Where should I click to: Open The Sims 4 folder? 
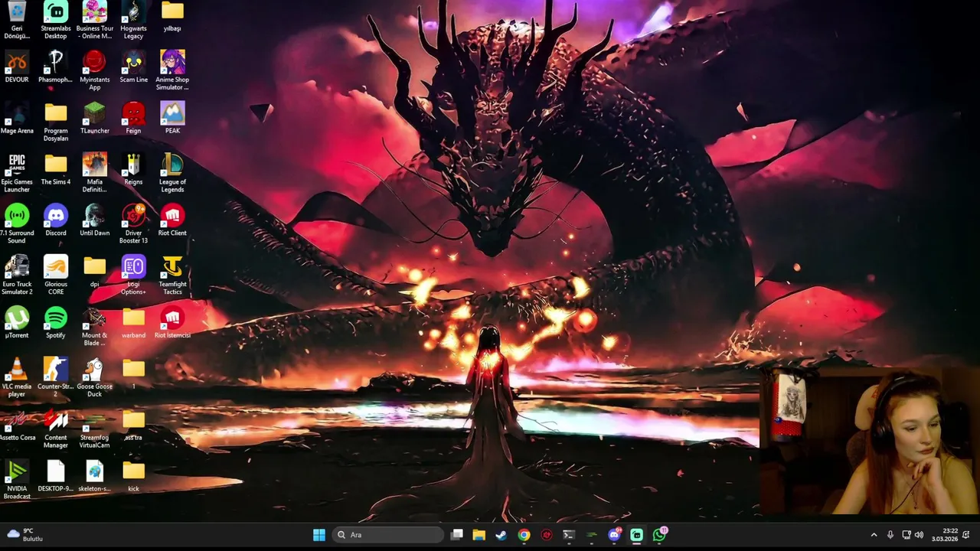click(x=56, y=170)
